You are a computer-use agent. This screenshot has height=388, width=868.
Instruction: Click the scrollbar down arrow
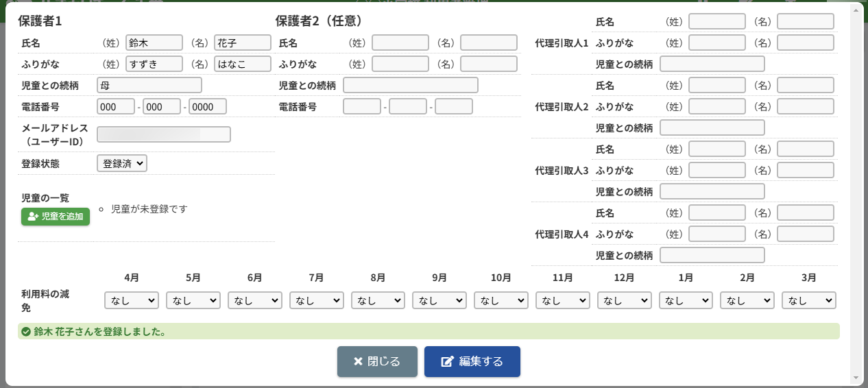[x=855, y=378]
